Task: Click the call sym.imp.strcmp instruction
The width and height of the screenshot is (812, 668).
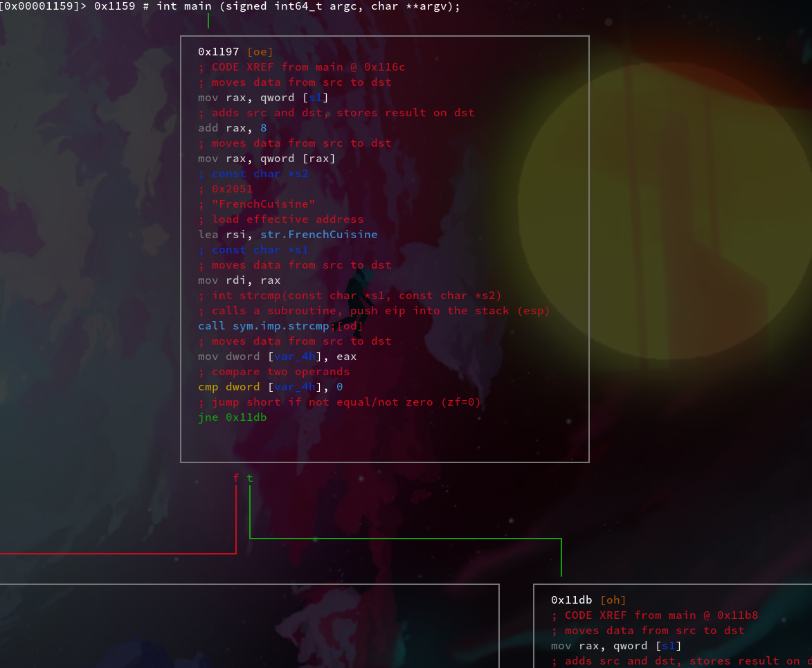Action: click(x=264, y=326)
